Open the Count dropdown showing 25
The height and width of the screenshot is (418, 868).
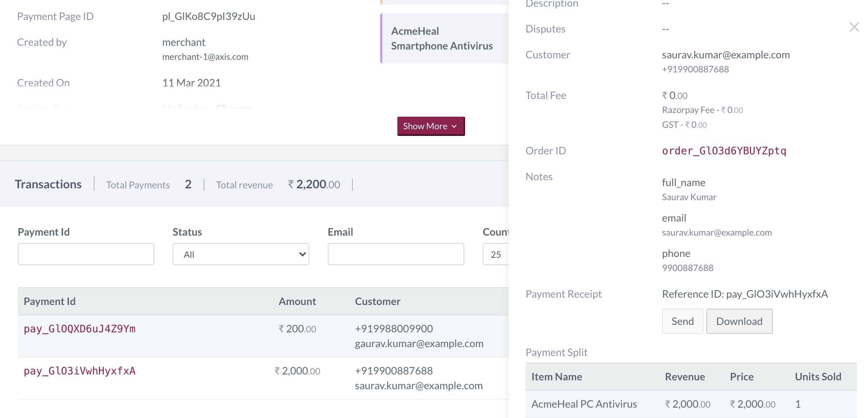click(496, 254)
